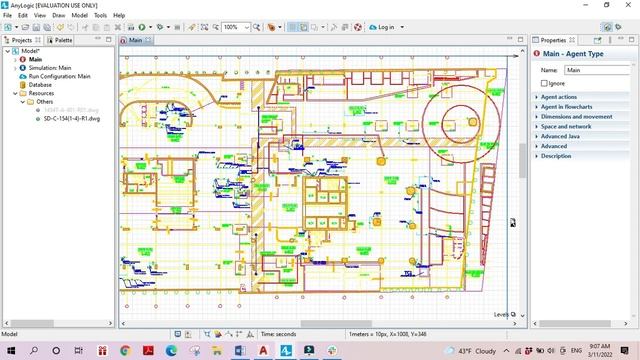Maximize the Main editor area
This screenshot has height=360, width=640.
tap(520, 39)
